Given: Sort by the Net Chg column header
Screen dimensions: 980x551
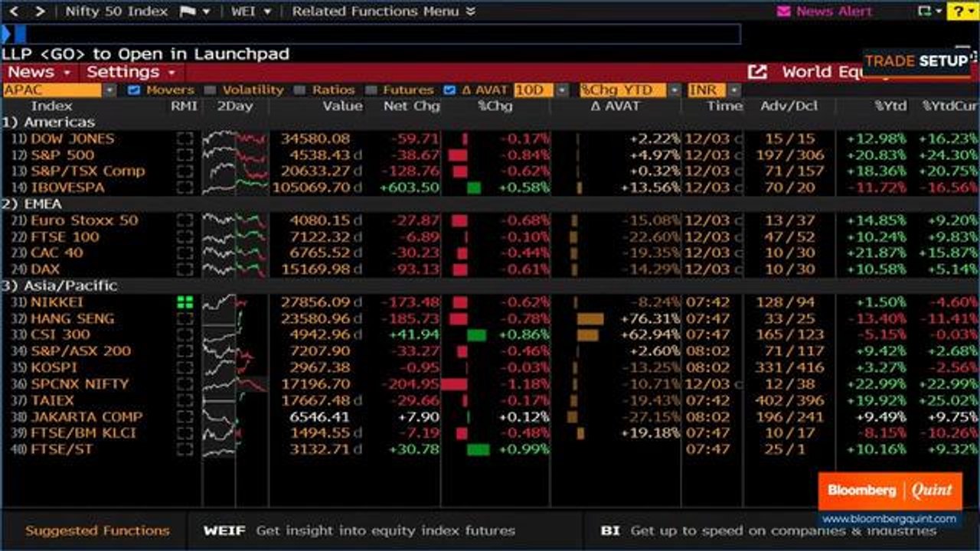Looking at the screenshot, I should (412, 106).
